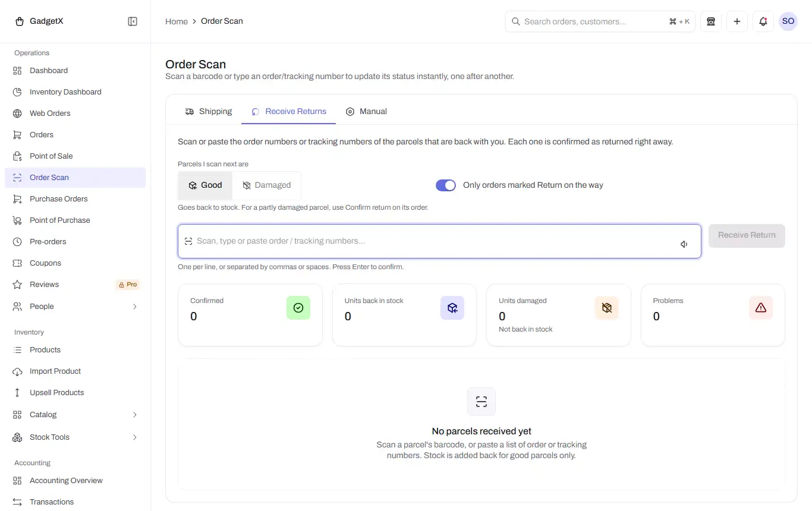Open Point of Purchase page
Viewport: 812px width, 511px height.
pos(75,220)
